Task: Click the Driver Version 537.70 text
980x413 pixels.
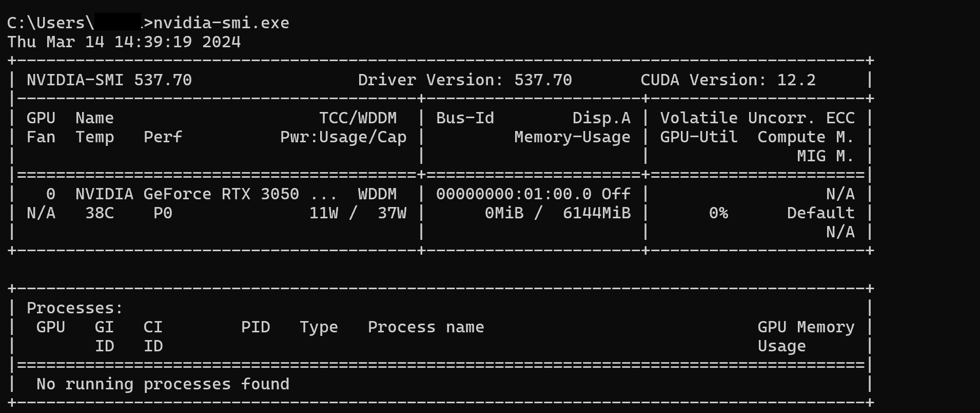Action: (464, 80)
